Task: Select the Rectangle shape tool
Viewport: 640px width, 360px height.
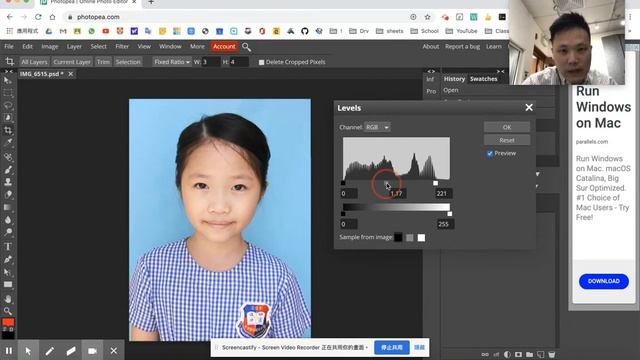Action: coord(7,284)
